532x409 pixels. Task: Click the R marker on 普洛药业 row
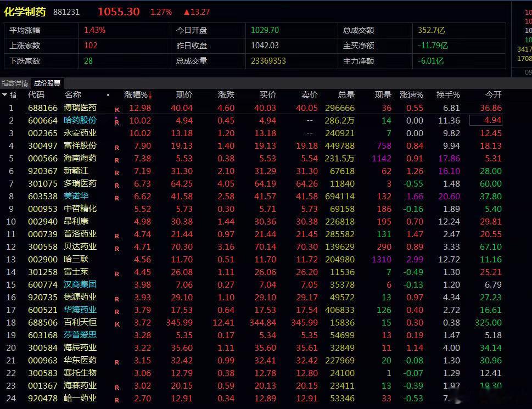(117, 236)
